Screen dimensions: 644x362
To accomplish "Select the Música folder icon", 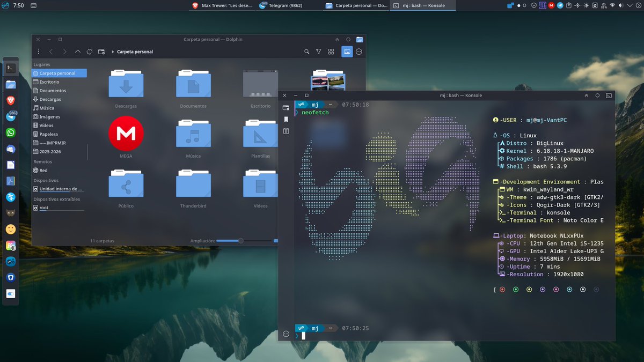I will [193, 133].
